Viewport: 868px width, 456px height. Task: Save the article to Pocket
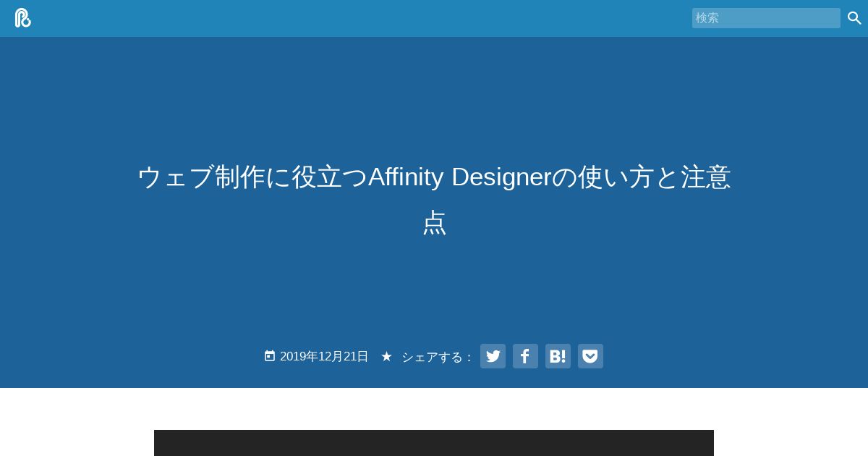tap(590, 356)
